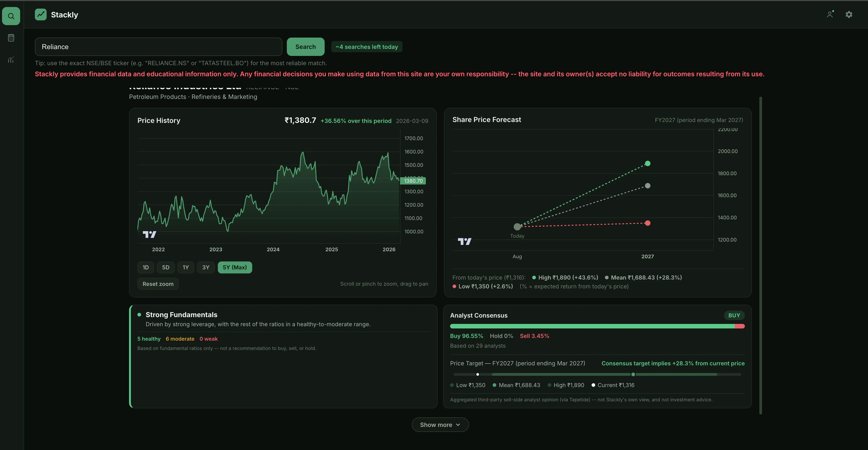Image resolution: width=868 pixels, height=450 pixels.
Task: Select the 5Y (Max) time range
Action: [235, 267]
